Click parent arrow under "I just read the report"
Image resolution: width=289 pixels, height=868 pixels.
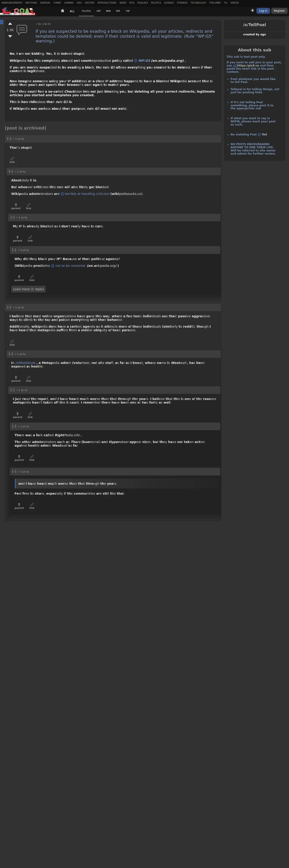click(x=18, y=415)
